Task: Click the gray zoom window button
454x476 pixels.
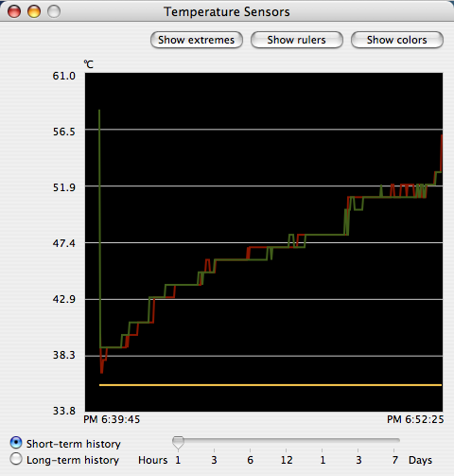Action: pos(54,11)
